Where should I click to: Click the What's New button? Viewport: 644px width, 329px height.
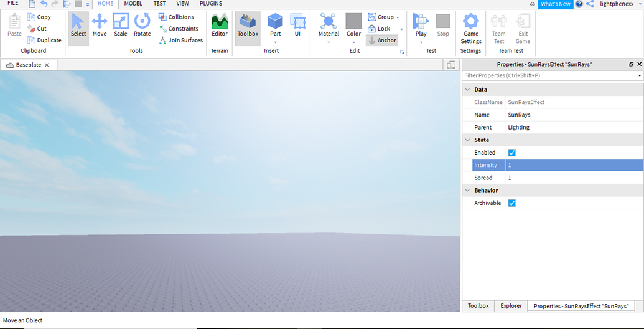pyautogui.click(x=555, y=4)
